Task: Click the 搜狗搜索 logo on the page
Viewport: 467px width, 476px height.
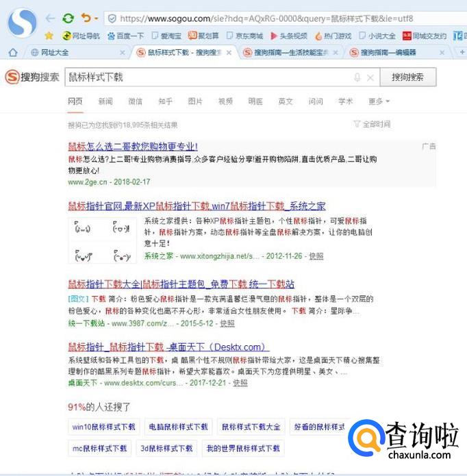Action: [x=32, y=77]
